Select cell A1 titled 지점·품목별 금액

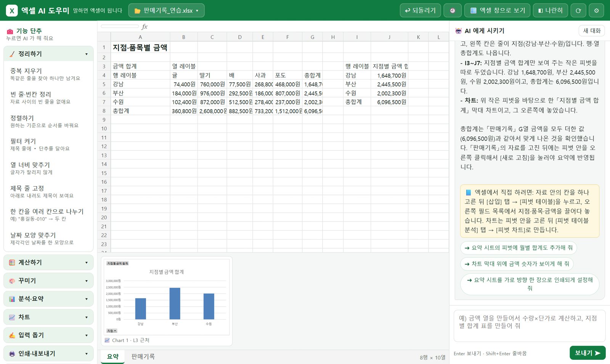click(x=140, y=48)
